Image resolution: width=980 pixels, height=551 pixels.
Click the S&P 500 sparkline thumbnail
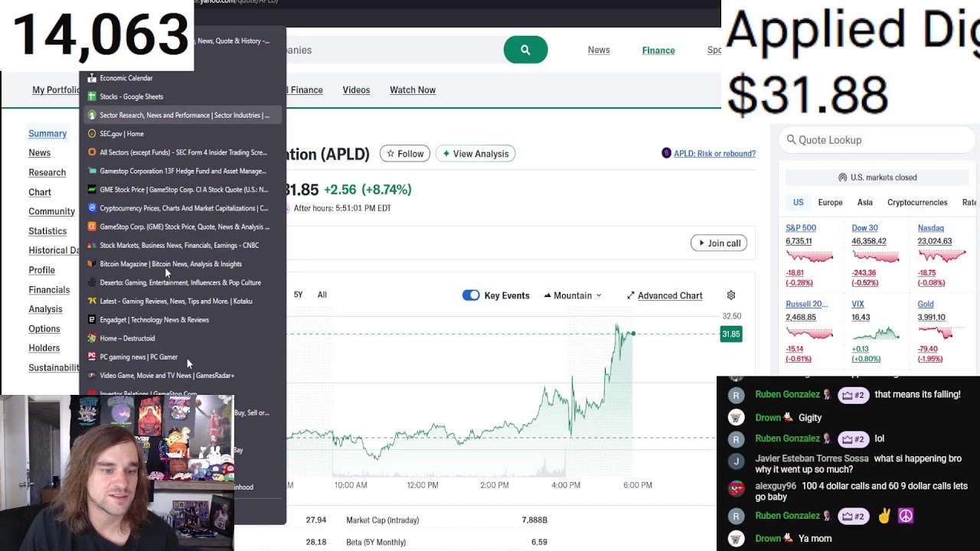809,256
